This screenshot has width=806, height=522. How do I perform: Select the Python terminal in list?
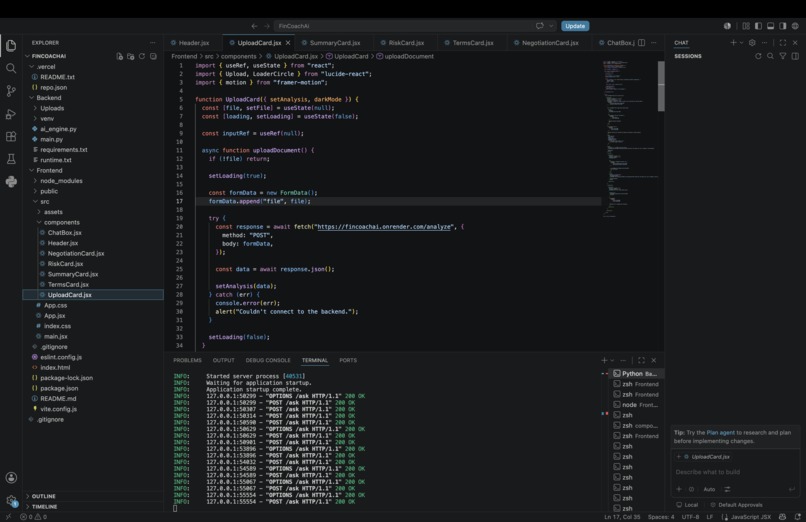pyautogui.click(x=637, y=374)
